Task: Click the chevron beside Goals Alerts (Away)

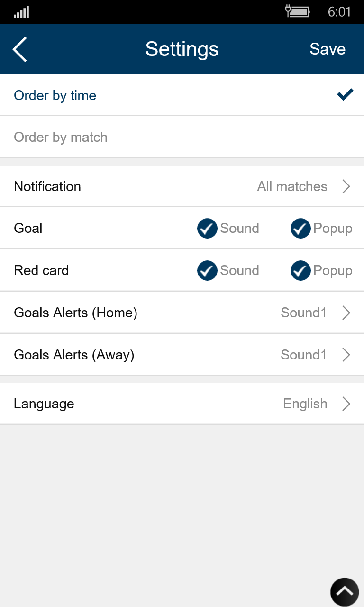Action: 346,355
